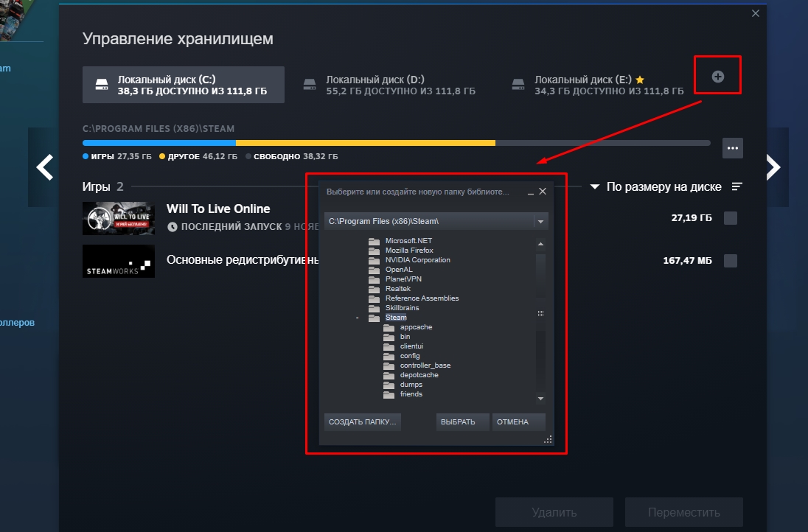Click the СОЗДАТЬ ПАПКУ button

[363, 421]
